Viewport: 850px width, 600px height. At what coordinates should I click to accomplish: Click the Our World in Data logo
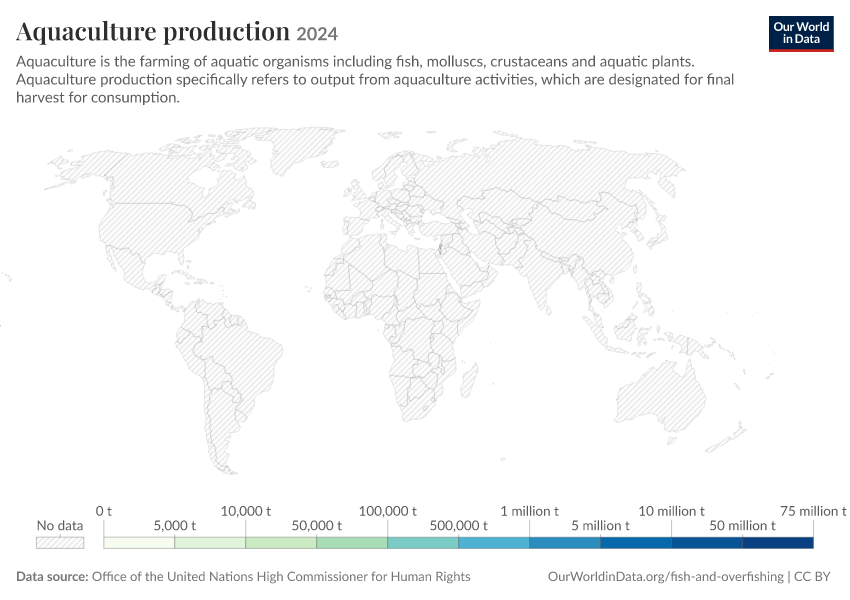[801, 34]
